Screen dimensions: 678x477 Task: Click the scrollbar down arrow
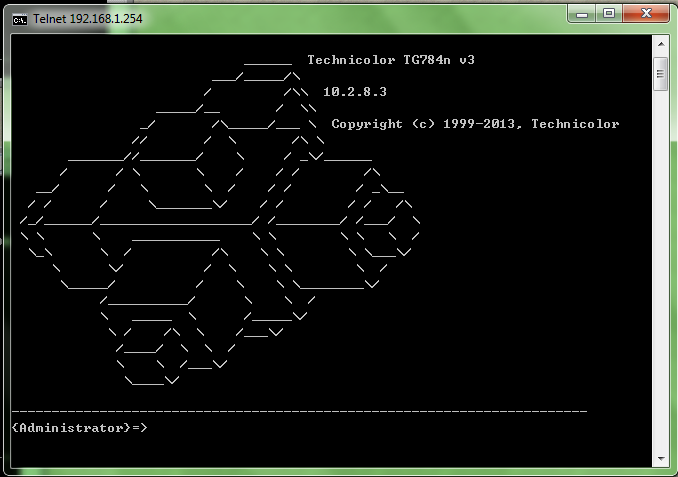661,458
